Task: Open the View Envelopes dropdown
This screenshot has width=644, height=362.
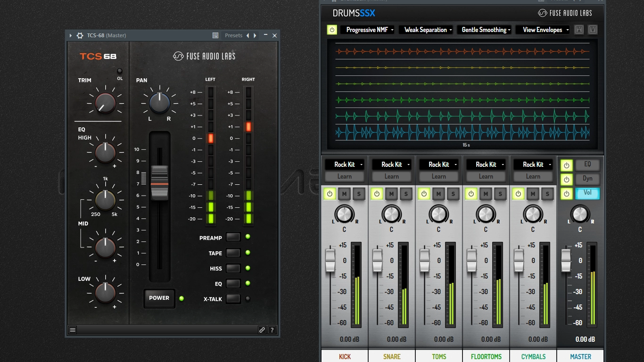Action: (x=543, y=30)
